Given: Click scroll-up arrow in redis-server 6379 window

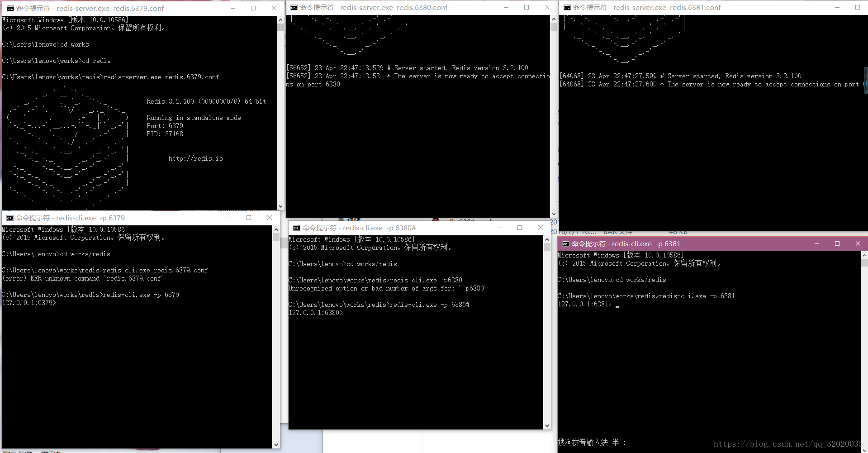Looking at the screenshot, I should [x=280, y=20].
